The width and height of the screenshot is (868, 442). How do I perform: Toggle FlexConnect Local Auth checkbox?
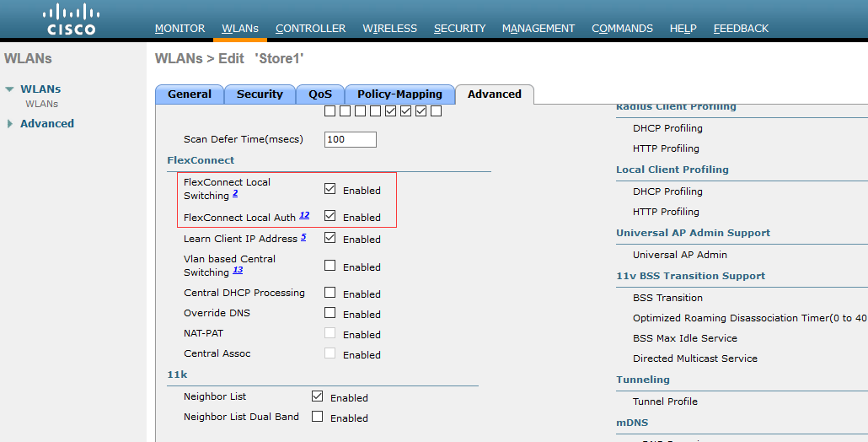pyautogui.click(x=330, y=215)
